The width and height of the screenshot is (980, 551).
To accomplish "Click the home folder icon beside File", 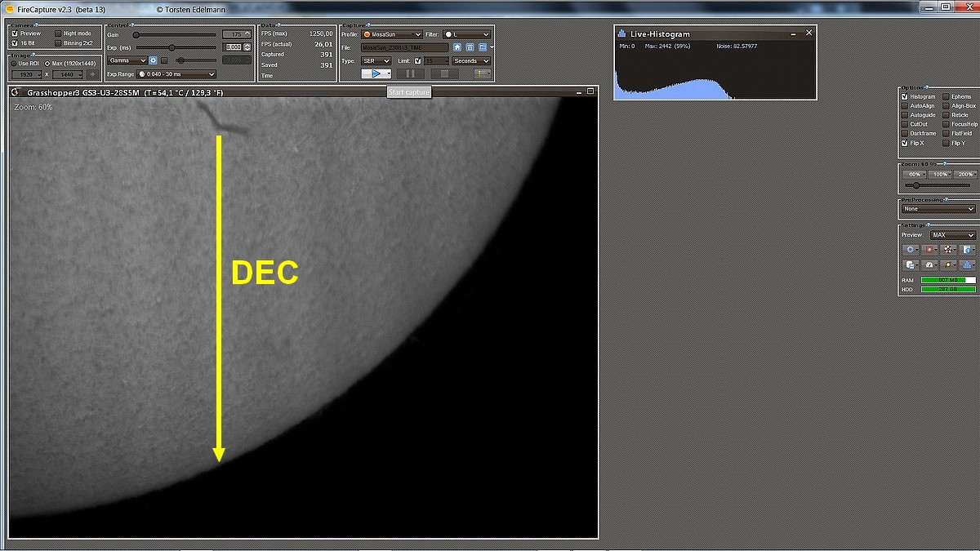I will [457, 47].
